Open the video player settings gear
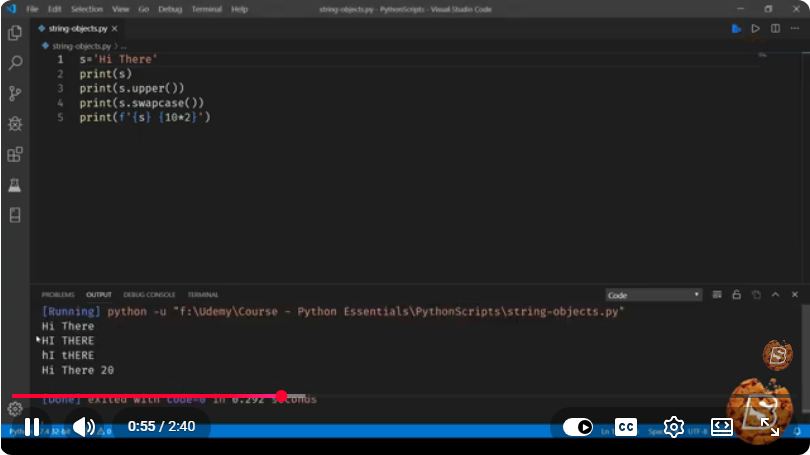Screen dimensions: 810x455 point(674,427)
